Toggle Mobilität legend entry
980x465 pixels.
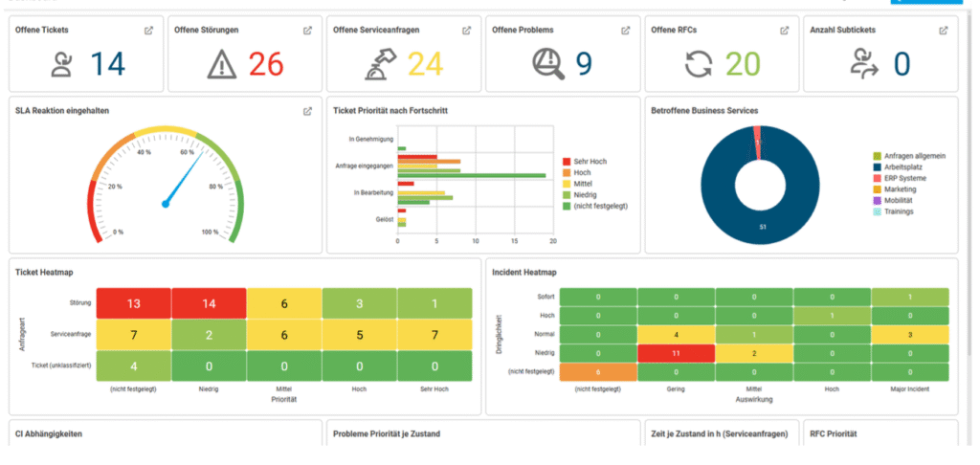coord(894,201)
